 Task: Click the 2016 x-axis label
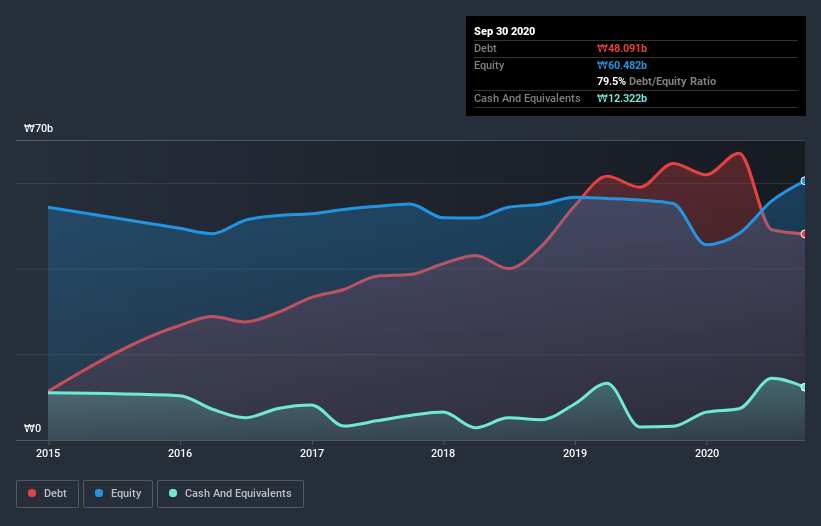coord(180,453)
